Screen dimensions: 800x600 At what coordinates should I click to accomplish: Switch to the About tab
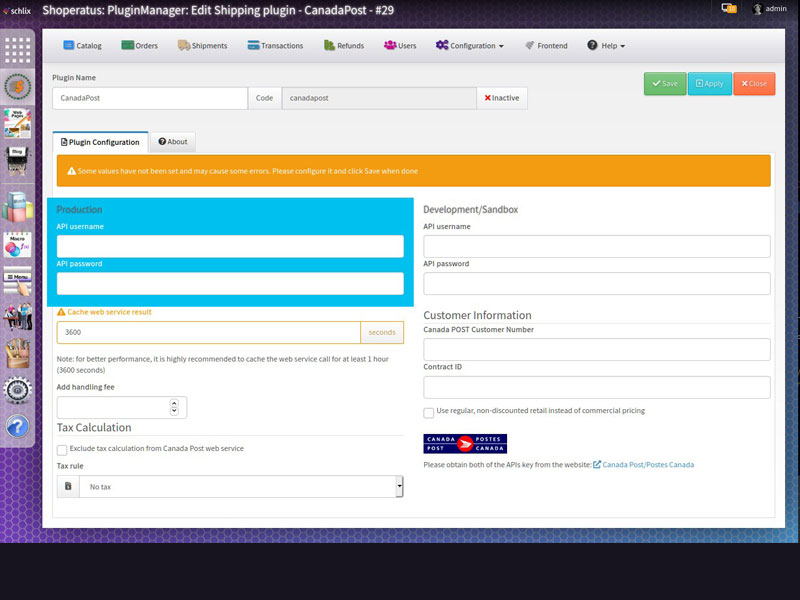coord(173,142)
